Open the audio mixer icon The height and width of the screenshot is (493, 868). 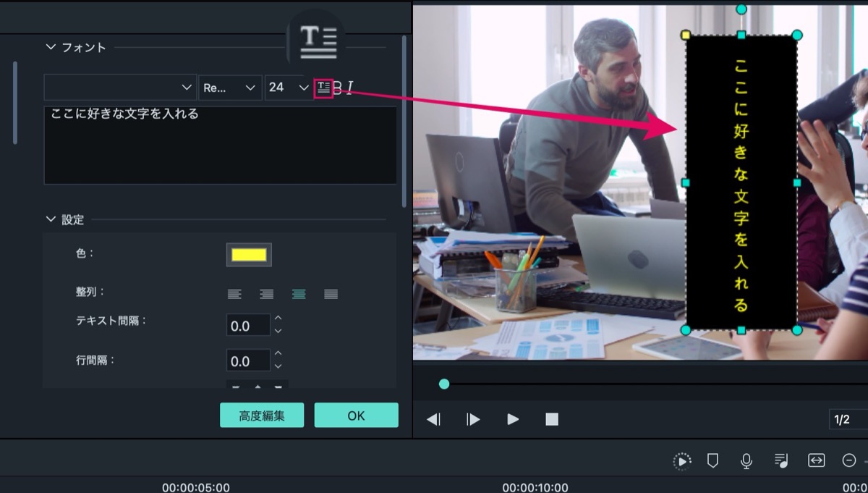point(781,460)
